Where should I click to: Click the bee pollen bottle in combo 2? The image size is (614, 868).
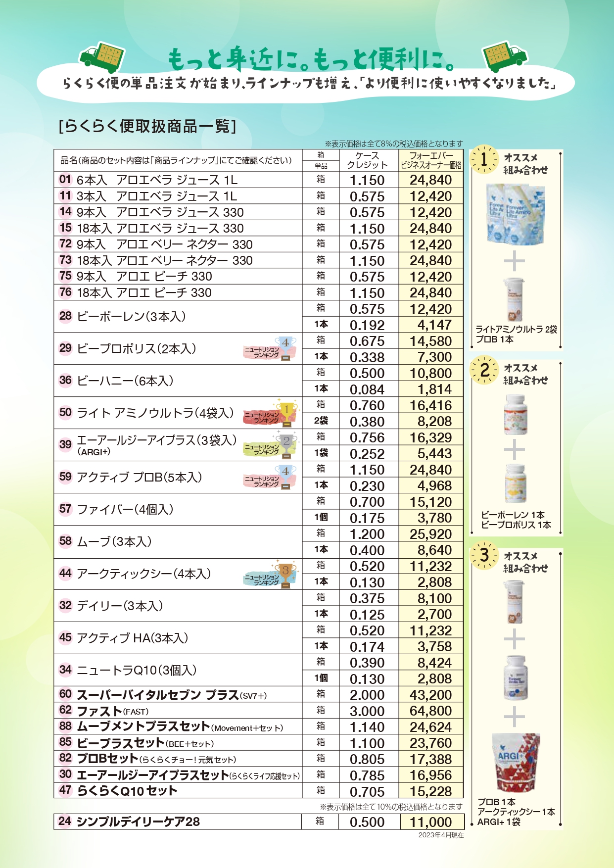coord(516,414)
